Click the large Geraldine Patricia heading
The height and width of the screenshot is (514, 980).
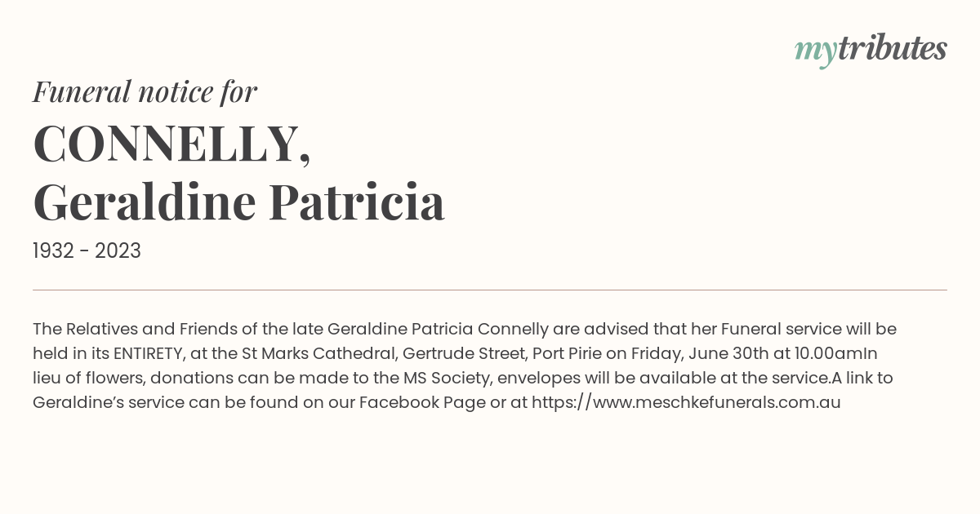tap(238, 202)
